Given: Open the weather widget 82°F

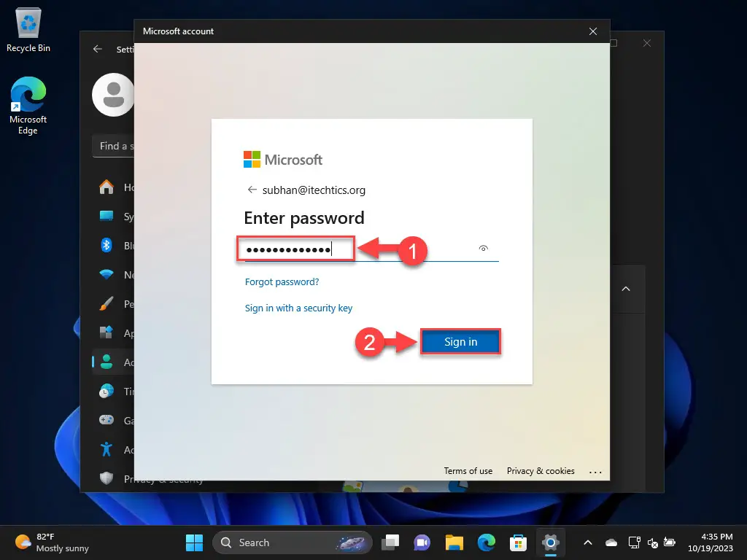Looking at the screenshot, I should point(52,542).
